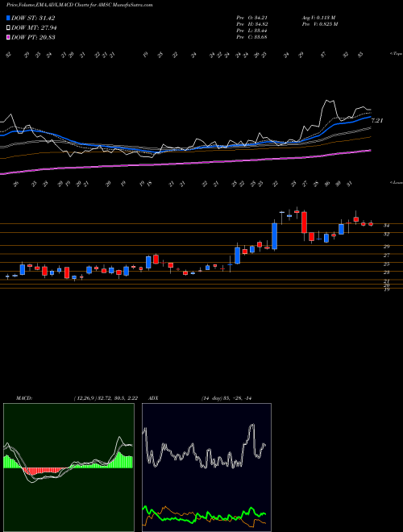Click the 29 price level label
Viewport: 403px width, 532px height.
pos(386,247)
